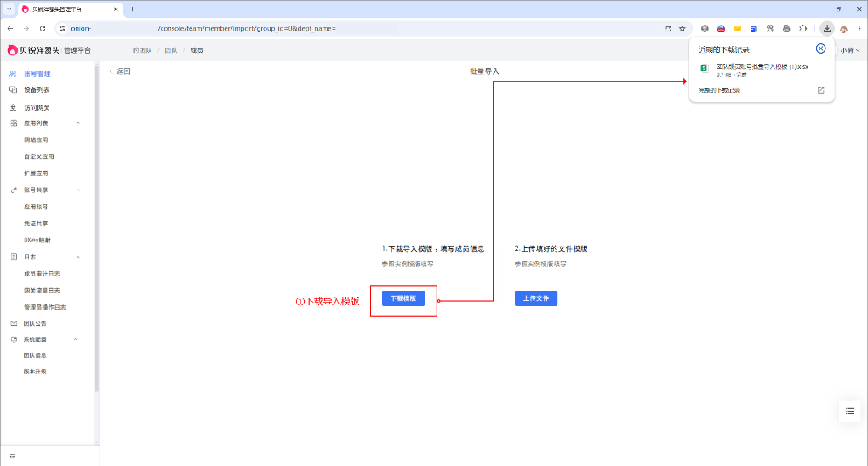Go back using the 返回 link
This screenshot has width=868, height=466.
tap(119, 71)
